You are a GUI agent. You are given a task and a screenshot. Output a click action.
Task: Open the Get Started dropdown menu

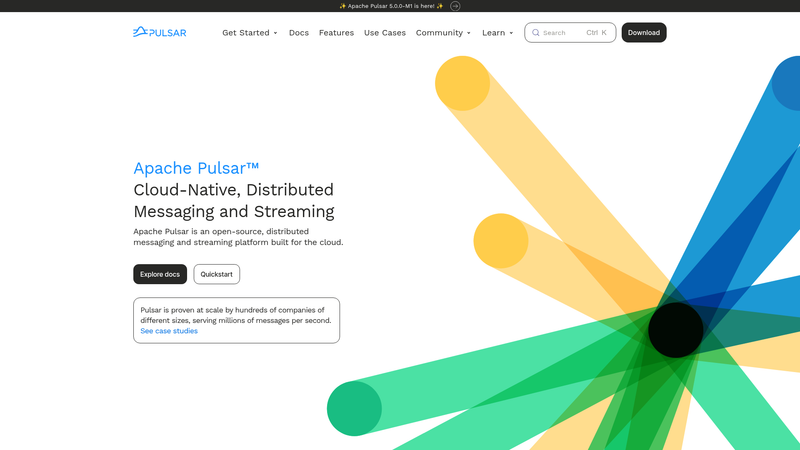point(249,33)
